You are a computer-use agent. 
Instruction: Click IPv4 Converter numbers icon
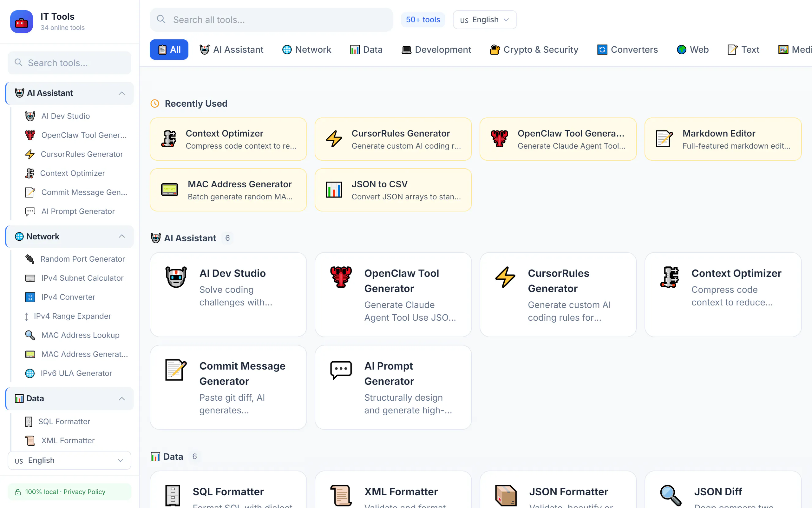30,297
